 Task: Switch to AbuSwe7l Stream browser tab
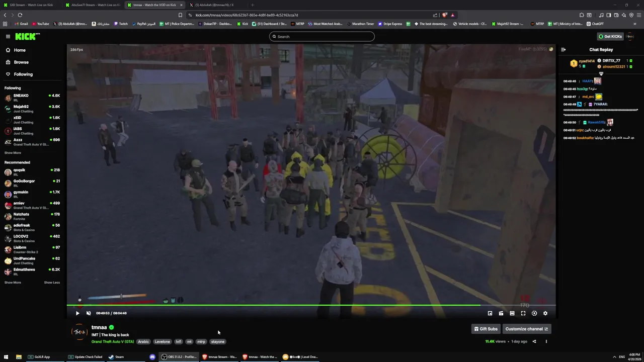point(93,5)
